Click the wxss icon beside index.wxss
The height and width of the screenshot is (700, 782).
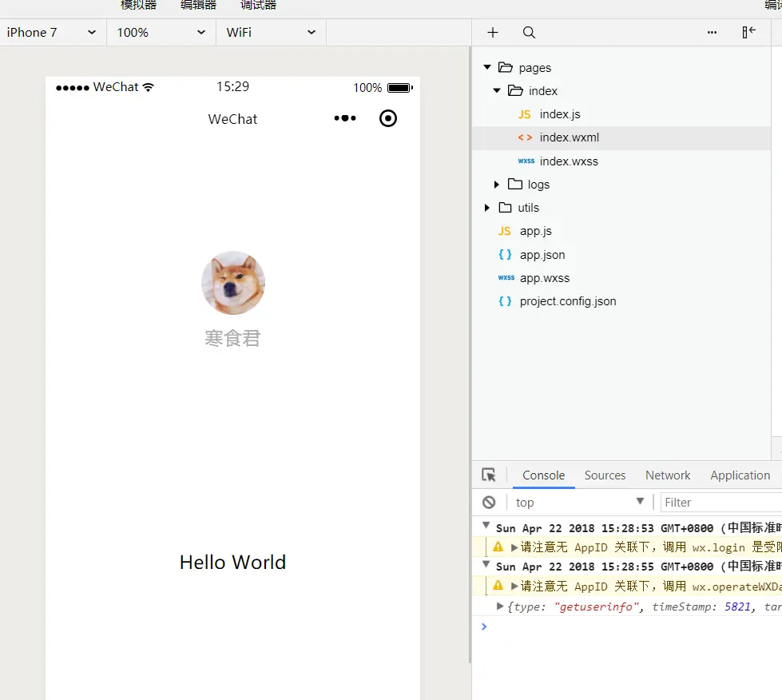[526, 161]
